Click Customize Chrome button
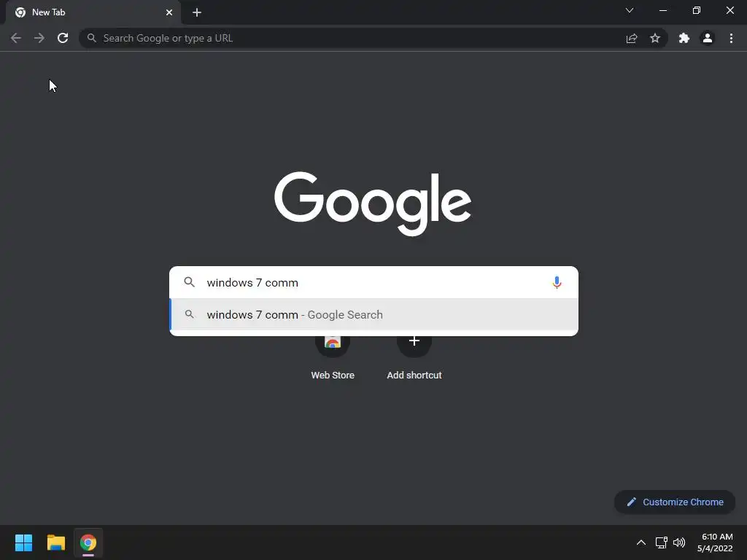Viewport: 747px width, 560px height. coord(675,502)
